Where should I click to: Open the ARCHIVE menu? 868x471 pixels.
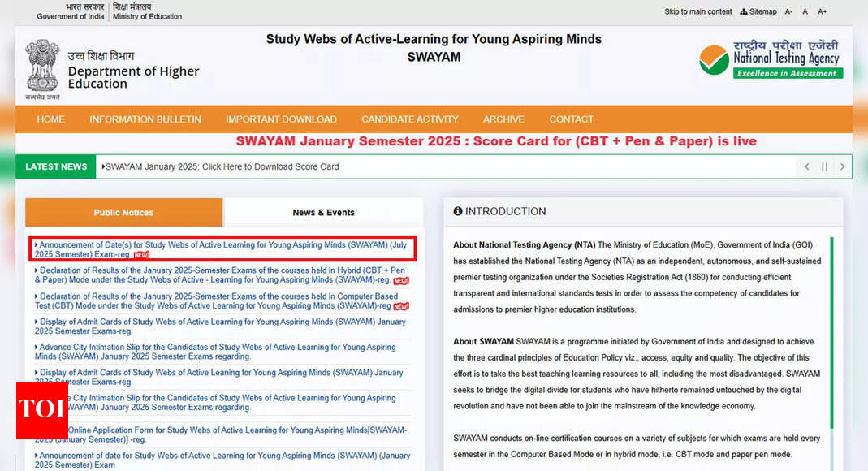[503, 119]
